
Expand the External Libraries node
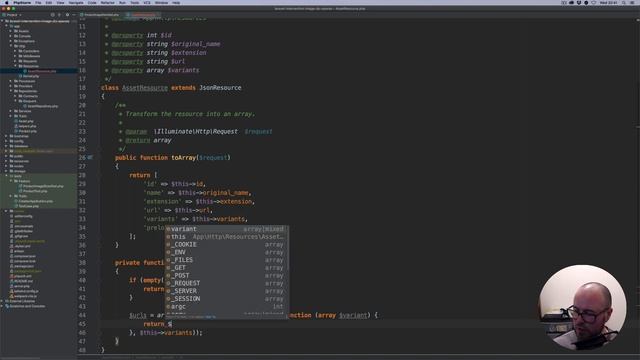2,301
